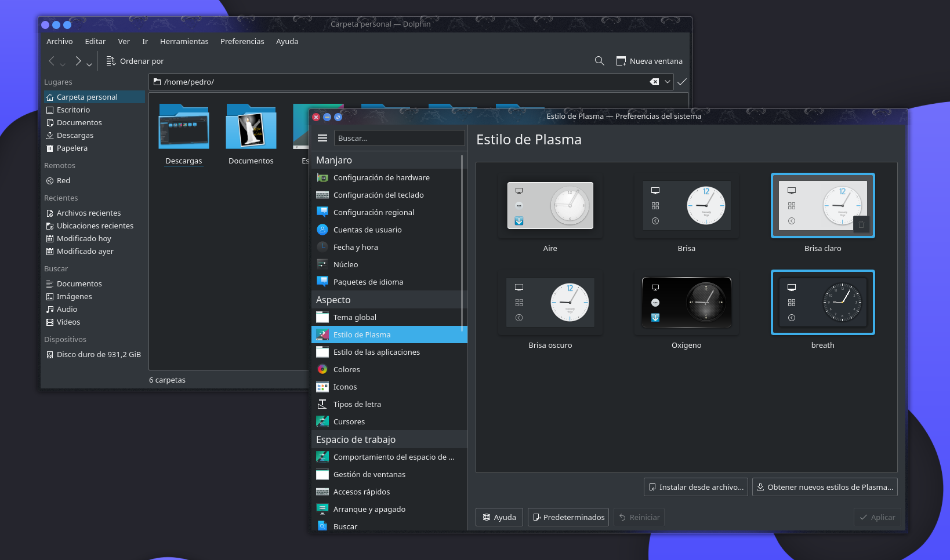
Task: Open Iconos settings
Action: [x=389, y=387]
